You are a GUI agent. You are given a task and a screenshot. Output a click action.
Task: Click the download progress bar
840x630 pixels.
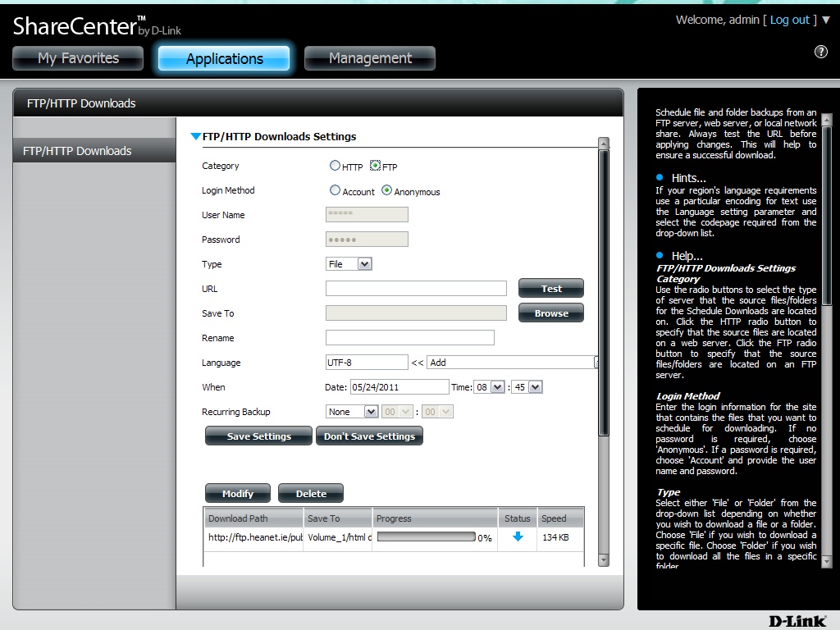426,536
